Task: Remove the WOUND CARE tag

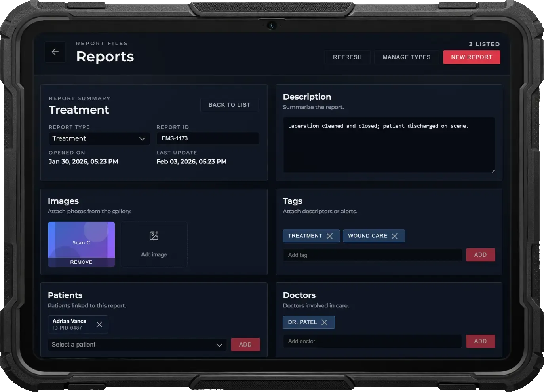Action: point(394,236)
